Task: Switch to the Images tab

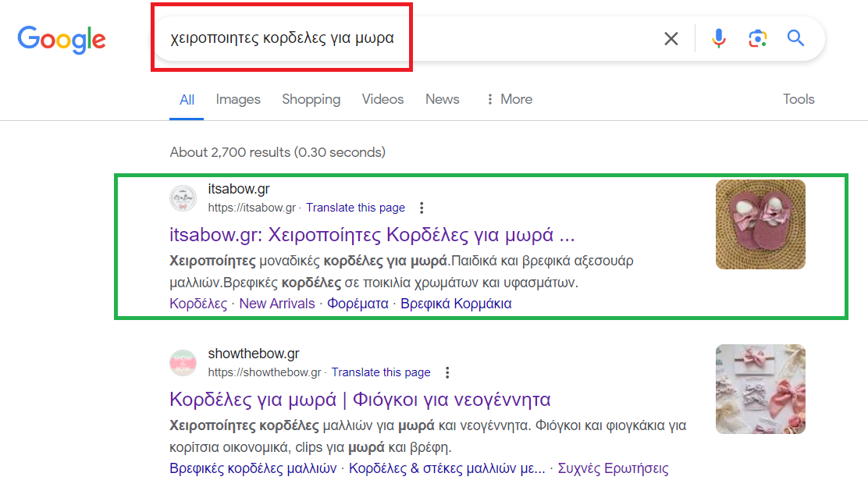Action: [x=238, y=99]
